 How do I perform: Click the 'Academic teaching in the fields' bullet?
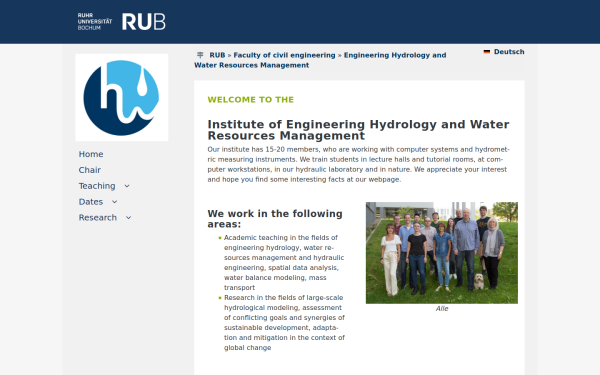(284, 262)
